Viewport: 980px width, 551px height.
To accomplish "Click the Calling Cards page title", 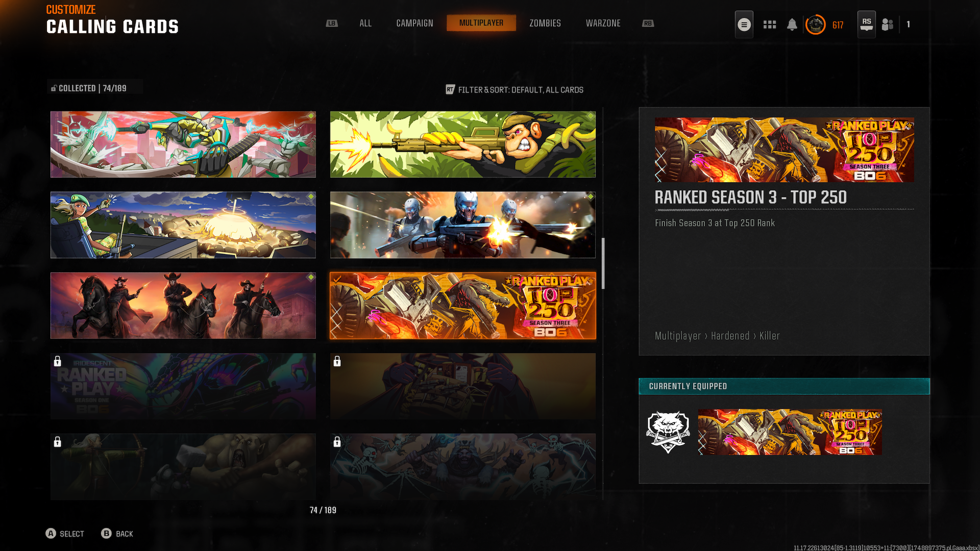I will pos(112,27).
